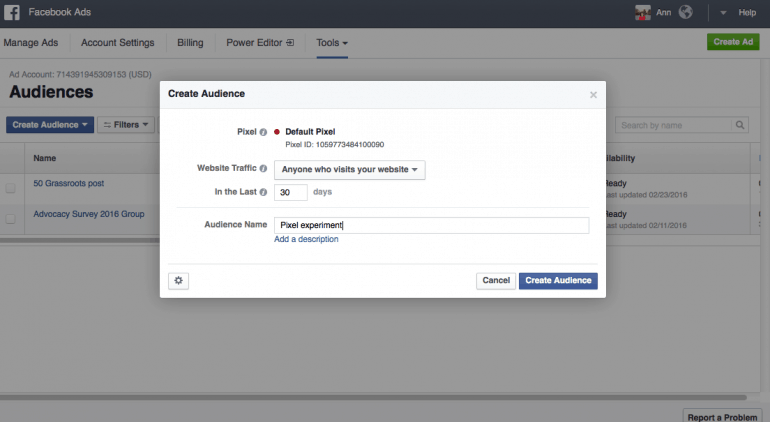Click Ann's profile picture thumbnail

(x=643, y=12)
